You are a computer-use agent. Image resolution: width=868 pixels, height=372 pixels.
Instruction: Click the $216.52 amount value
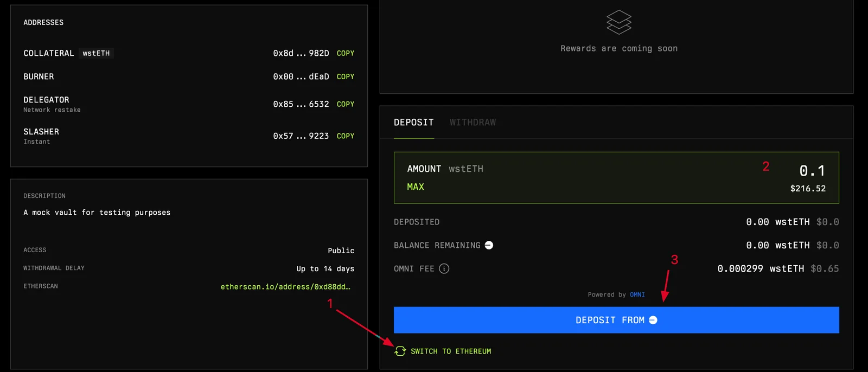[808, 189]
